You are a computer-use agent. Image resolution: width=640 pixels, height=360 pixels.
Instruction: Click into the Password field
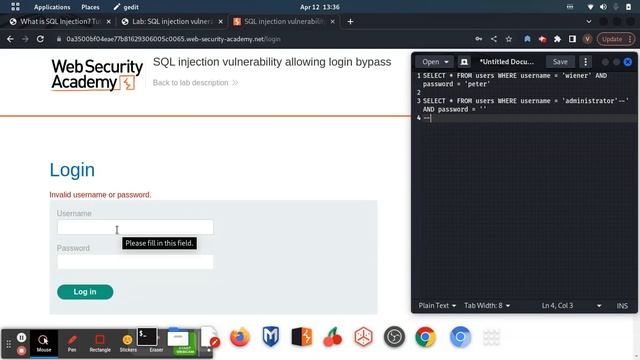(135, 262)
